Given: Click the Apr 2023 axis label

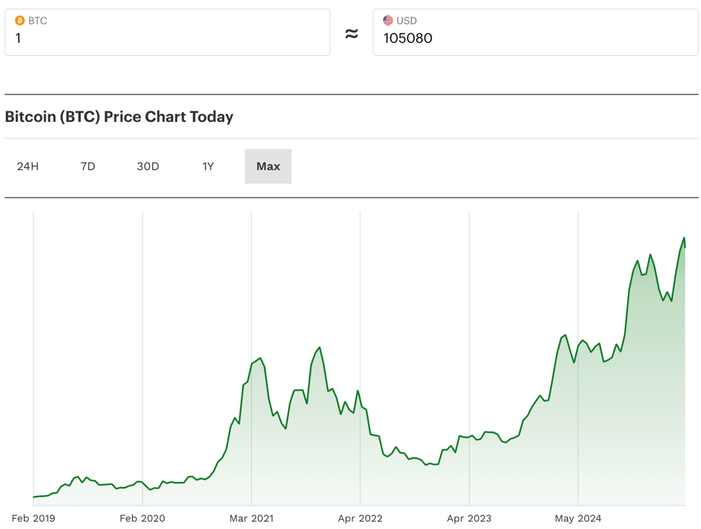Looking at the screenshot, I should pyautogui.click(x=469, y=518).
